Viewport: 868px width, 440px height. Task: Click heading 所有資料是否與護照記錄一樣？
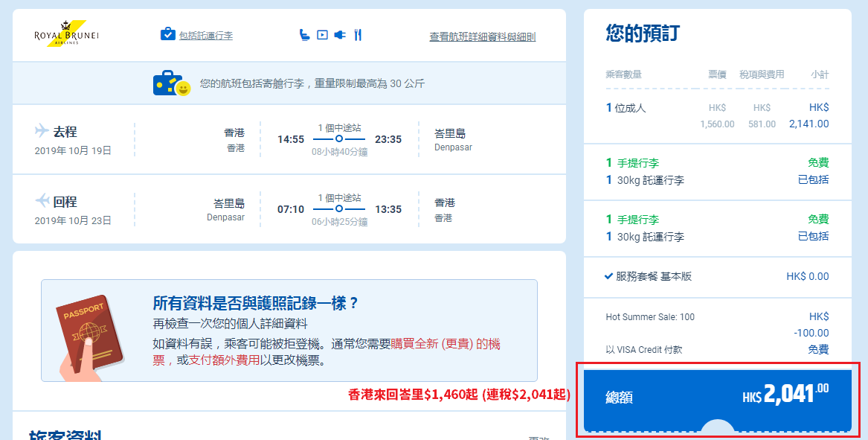256,303
